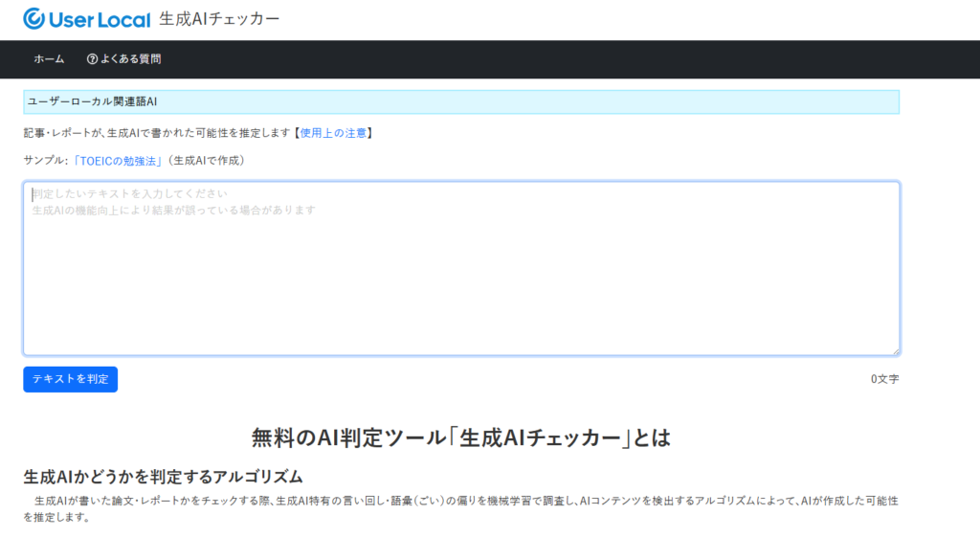Open the ホーム menu item
Viewport: 980px width, 537px height.
pyautogui.click(x=49, y=59)
